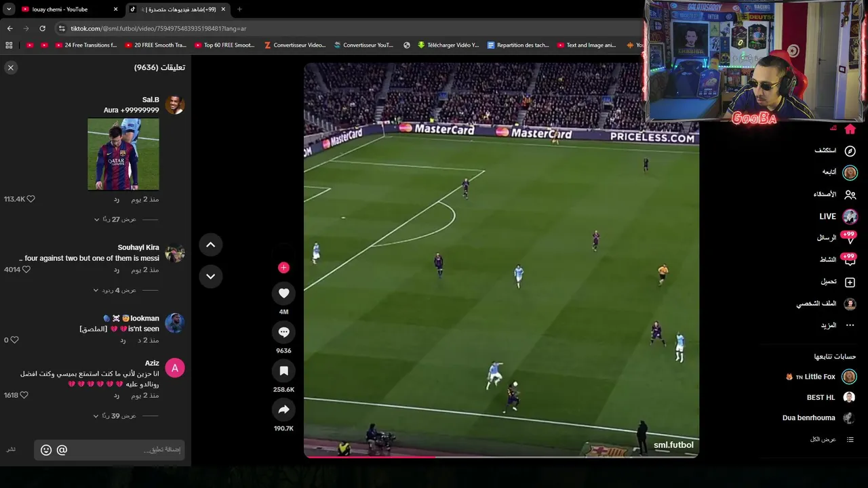Open the emoji picker in the comment box

click(x=46, y=449)
